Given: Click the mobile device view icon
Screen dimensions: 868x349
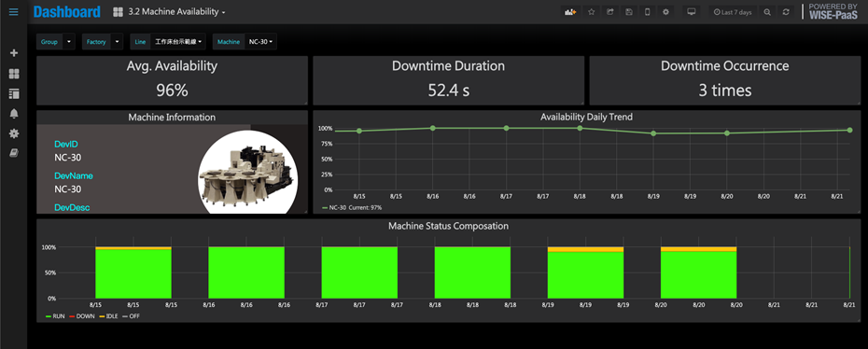Looking at the screenshot, I should [x=647, y=11].
